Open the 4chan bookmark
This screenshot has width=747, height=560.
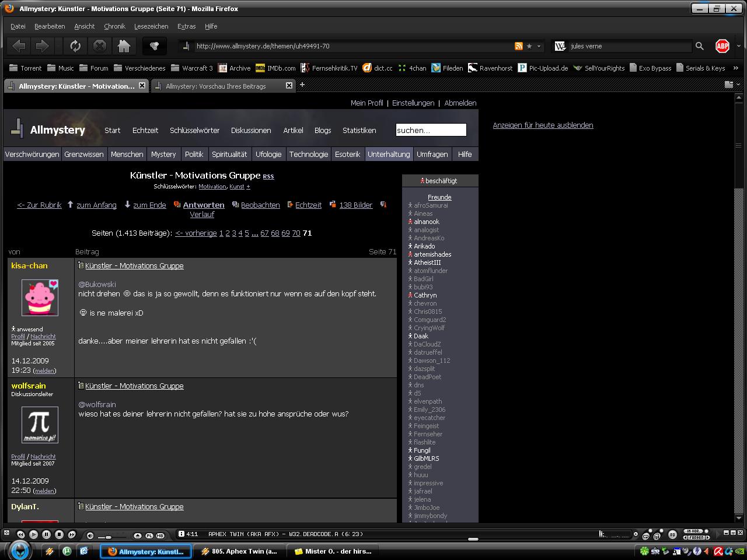pos(412,68)
